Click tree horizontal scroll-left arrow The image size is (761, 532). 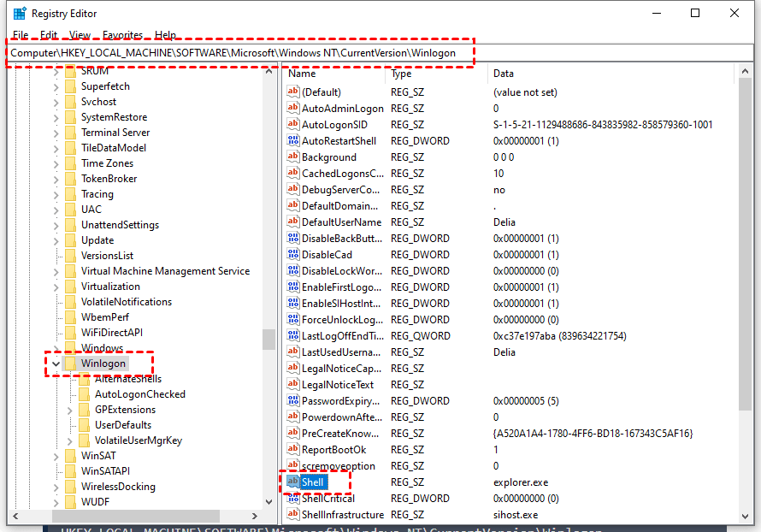pos(15,516)
